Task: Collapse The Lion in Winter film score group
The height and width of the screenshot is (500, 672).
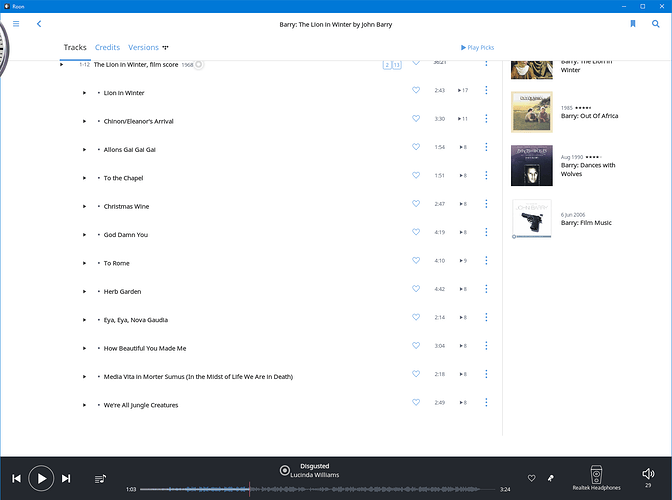Action: click(x=62, y=65)
